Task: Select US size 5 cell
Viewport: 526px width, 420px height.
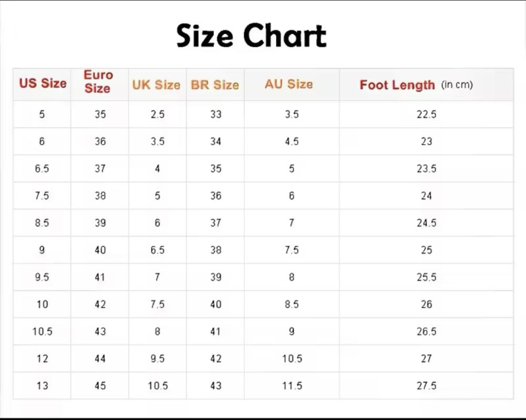Action: point(42,114)
